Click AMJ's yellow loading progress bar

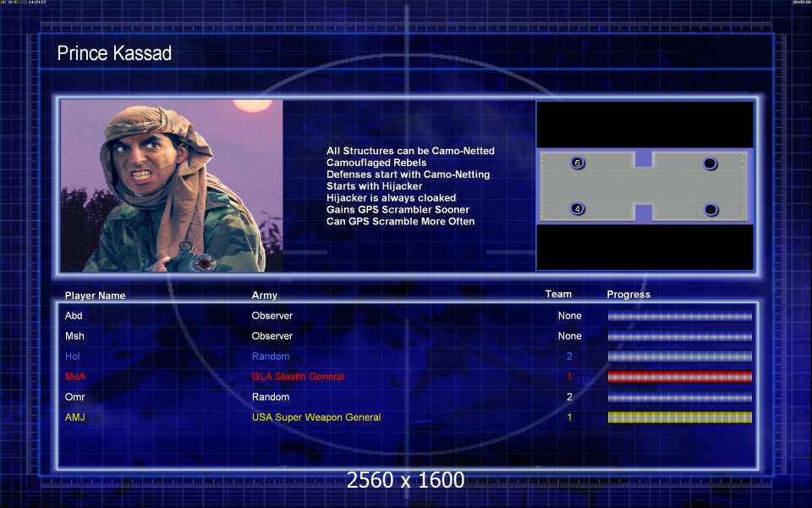click(679, 417)
